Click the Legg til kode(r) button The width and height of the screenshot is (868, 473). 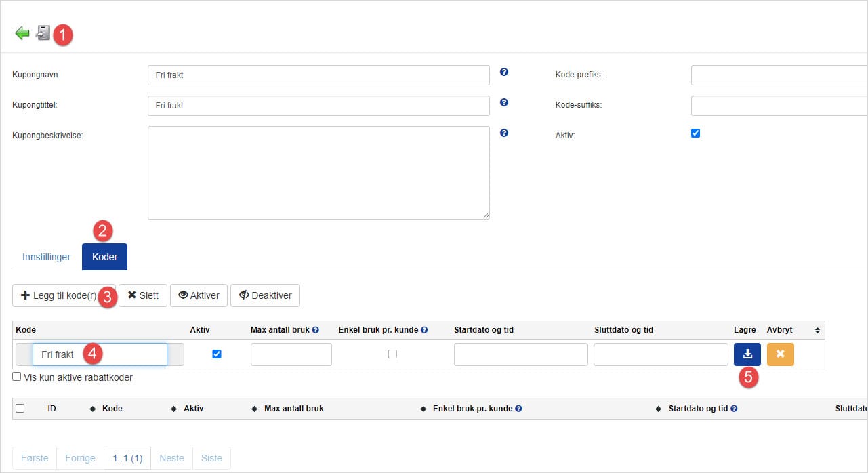click(59, 295)
